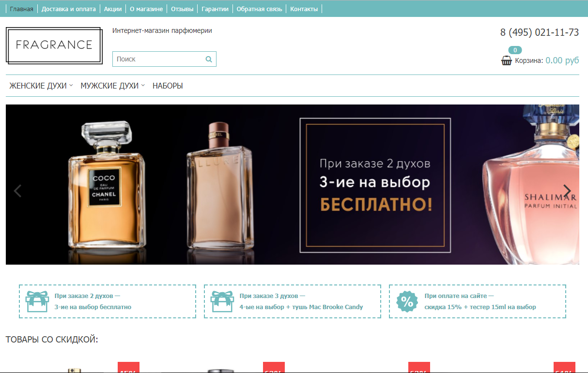Open the shopping basket icon

(507, 60)
